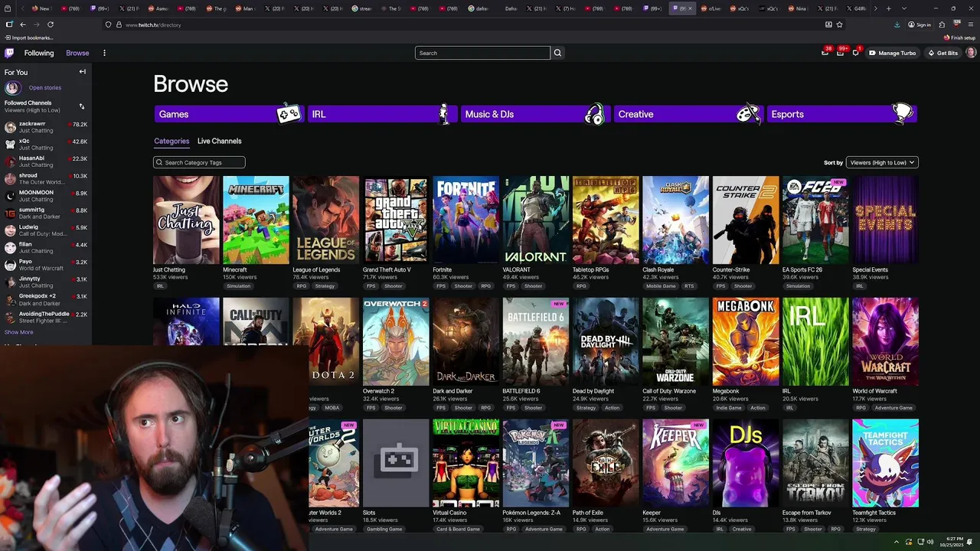Open the IRL category banner
This screenshot has height=551, width=980.
point(381,114)
